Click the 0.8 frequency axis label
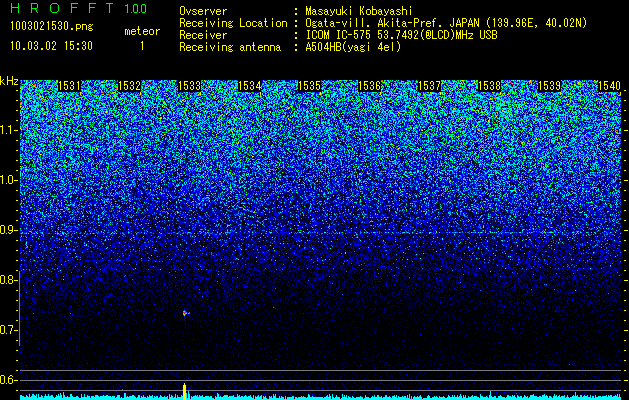This screenshot has height=400, width=629. tap(7, 280)
